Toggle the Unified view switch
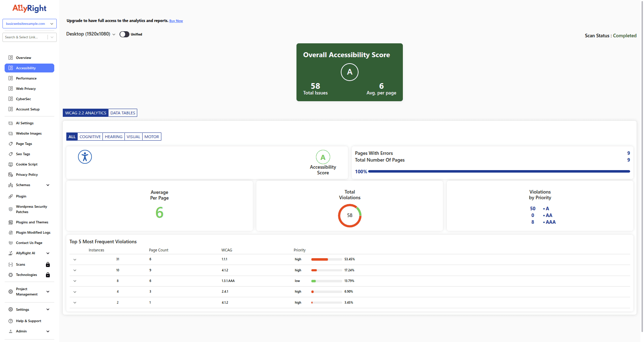Screen dimensions: 644x342 [124, 34]
